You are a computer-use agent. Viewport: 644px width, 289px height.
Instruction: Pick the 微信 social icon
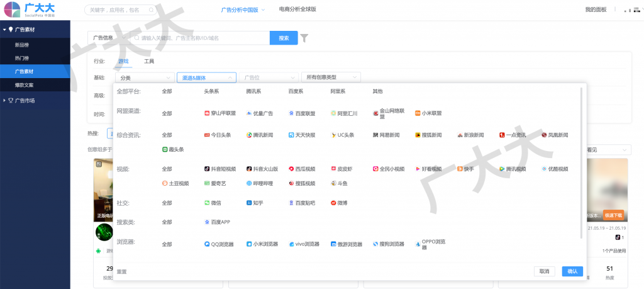coord(207,203)
